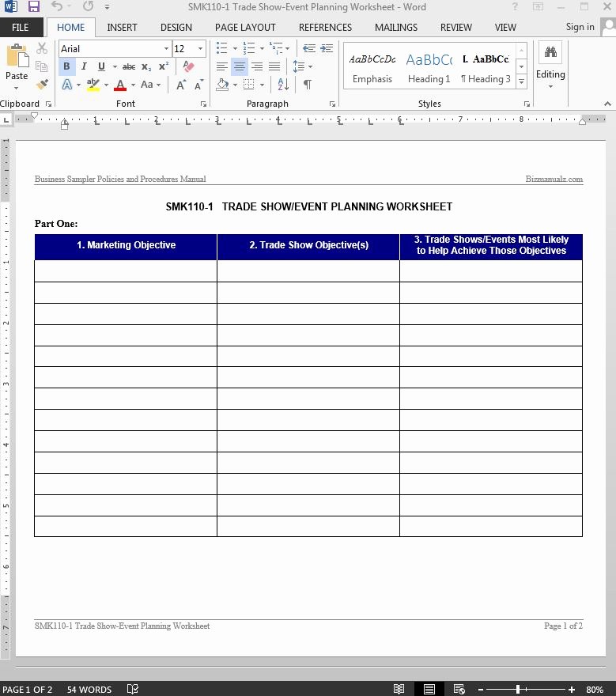Click the 80% zoom level

(595, 690)
